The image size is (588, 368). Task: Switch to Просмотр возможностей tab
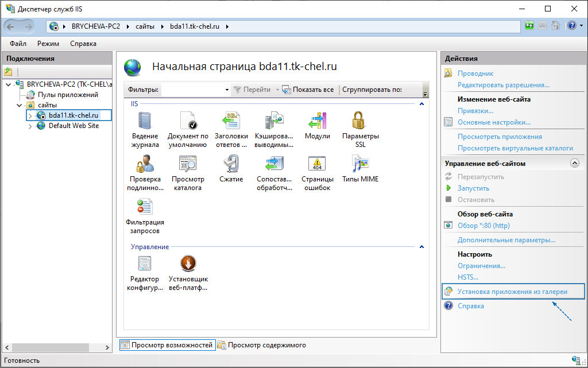tap(167, 345)
